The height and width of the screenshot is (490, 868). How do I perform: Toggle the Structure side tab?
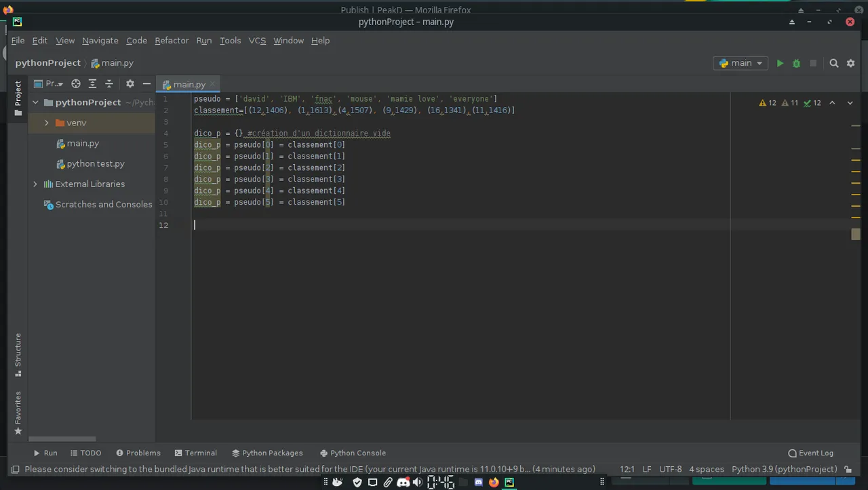pyautogui.click(x=18, y=354)
